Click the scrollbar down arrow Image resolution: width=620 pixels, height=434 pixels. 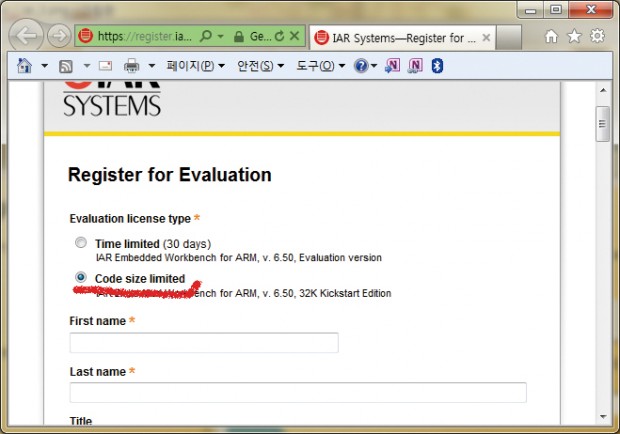click(603, 417)
